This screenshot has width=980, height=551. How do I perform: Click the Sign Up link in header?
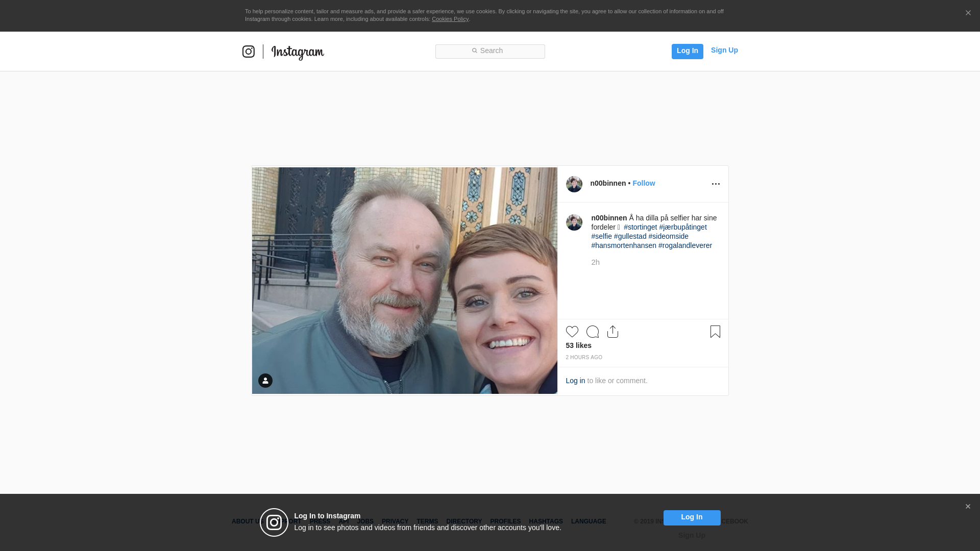[724, 50]
